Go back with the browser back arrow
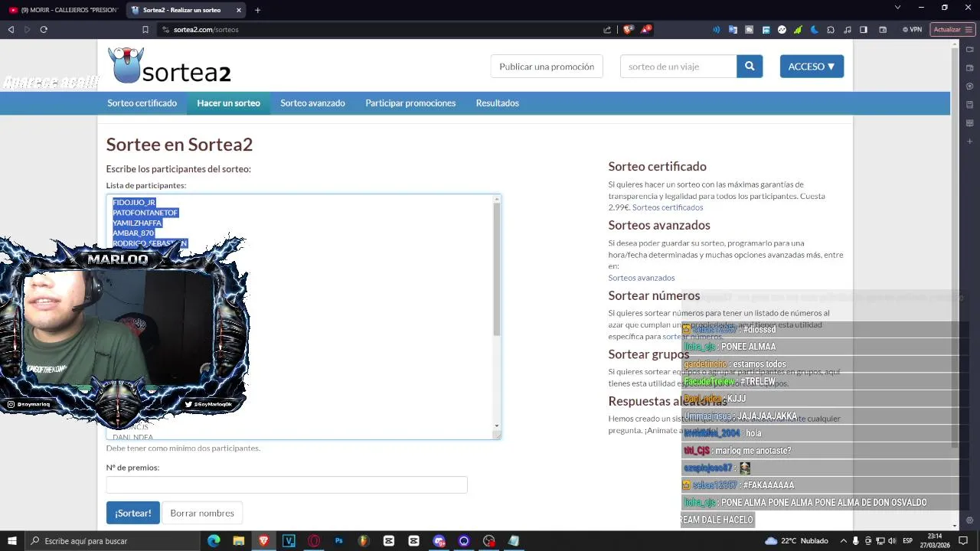Viewport: 980px width, 551px height. (11, 30)
